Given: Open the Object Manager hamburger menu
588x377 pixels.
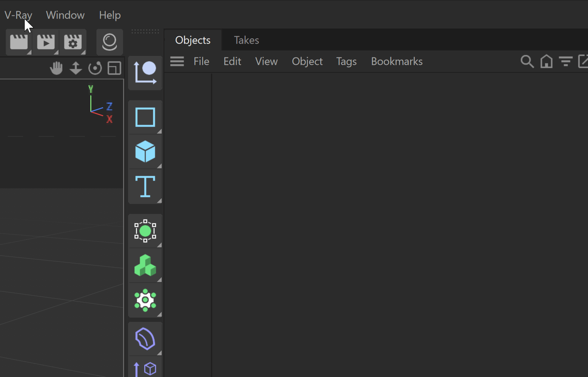Looking at the screenshot, I should pyautogui.click(x=177, y=61).
